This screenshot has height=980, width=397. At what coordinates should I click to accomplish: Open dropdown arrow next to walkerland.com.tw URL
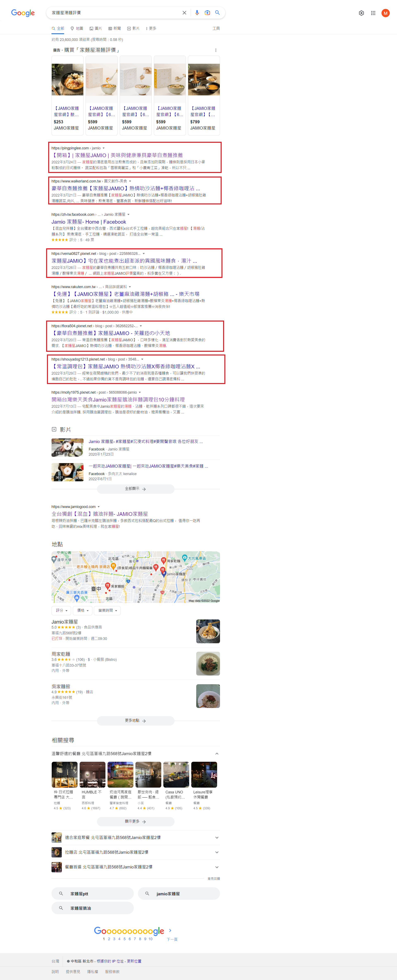coord(130,181)
